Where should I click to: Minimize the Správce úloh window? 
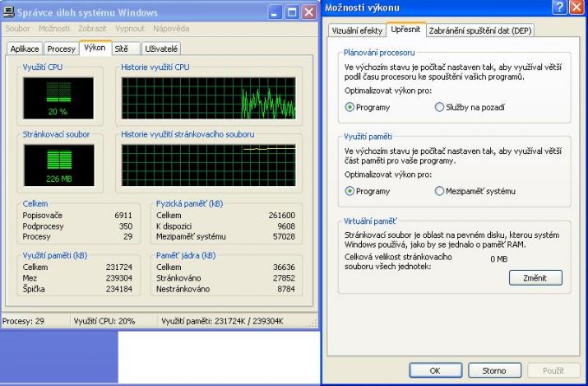[x=275, y=12]
